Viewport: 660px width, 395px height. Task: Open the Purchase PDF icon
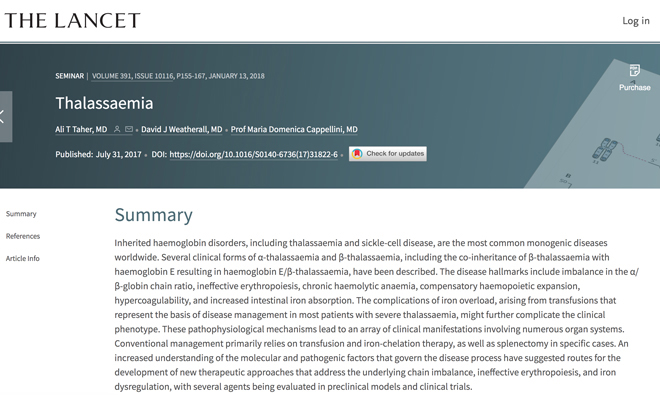[x=634, y=70]
